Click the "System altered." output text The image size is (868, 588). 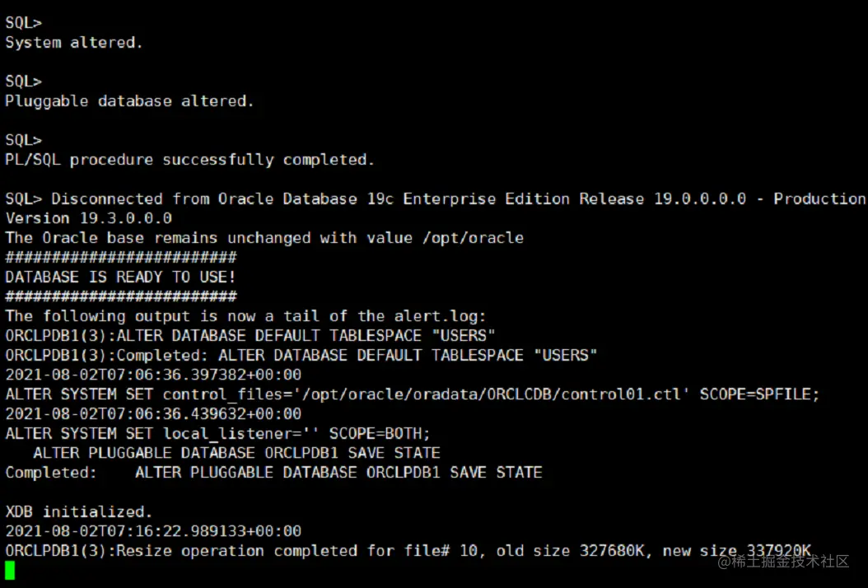point(74,43)
